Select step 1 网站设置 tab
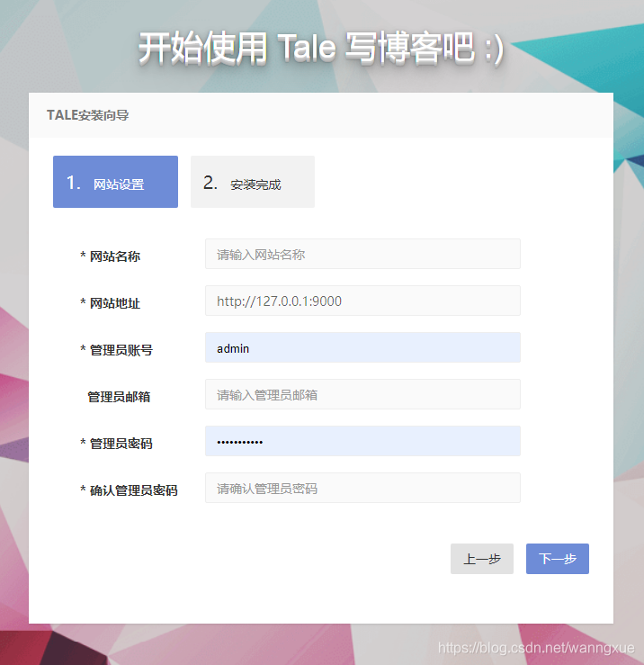This screenshot has height=665, width=644. [x=115, y=182]
